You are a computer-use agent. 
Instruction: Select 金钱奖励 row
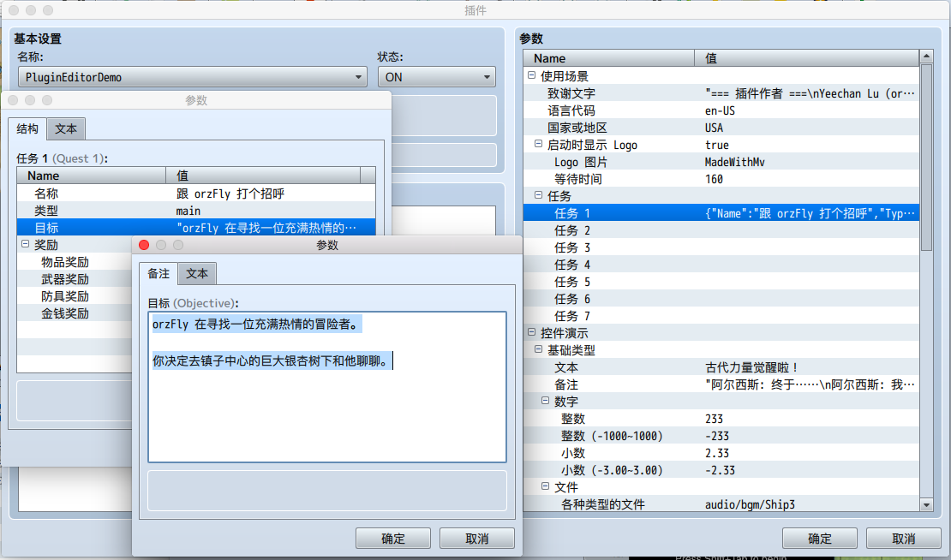click(x=75, y=313)
